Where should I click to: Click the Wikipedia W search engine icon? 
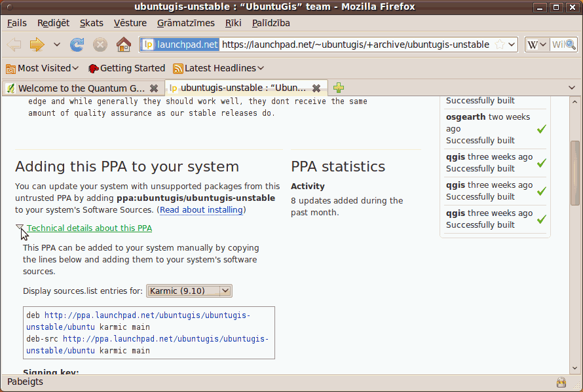(533, 45)
